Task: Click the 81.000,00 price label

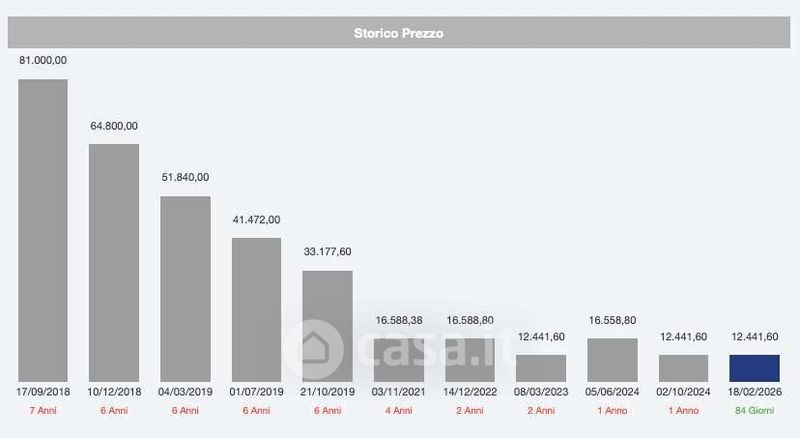Action: click(x=43, y=60)
